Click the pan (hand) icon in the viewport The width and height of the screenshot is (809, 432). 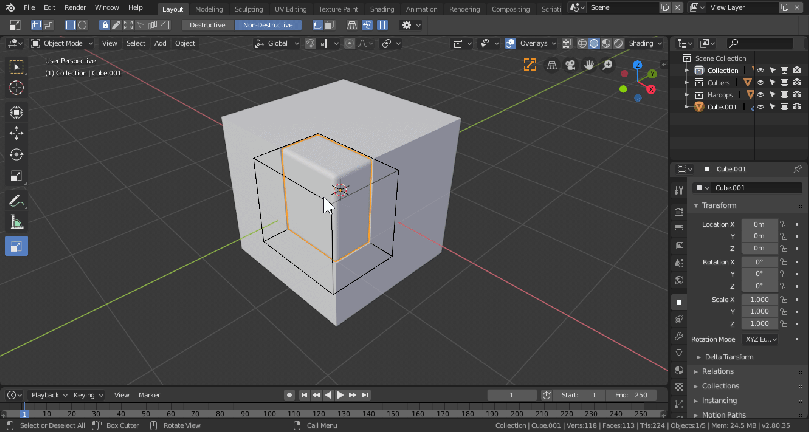tap(591, 65)
